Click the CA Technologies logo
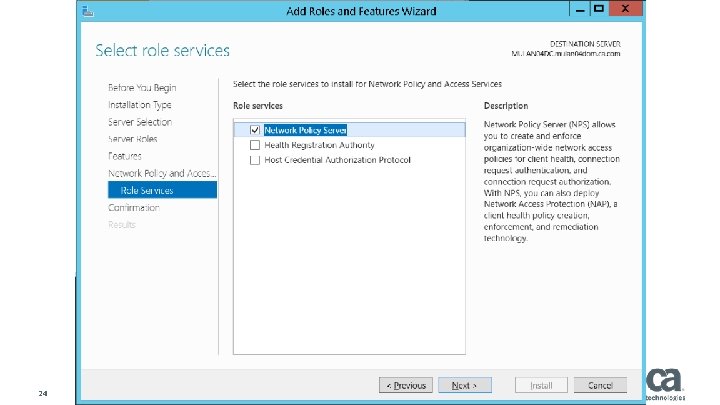 [665, 384]
